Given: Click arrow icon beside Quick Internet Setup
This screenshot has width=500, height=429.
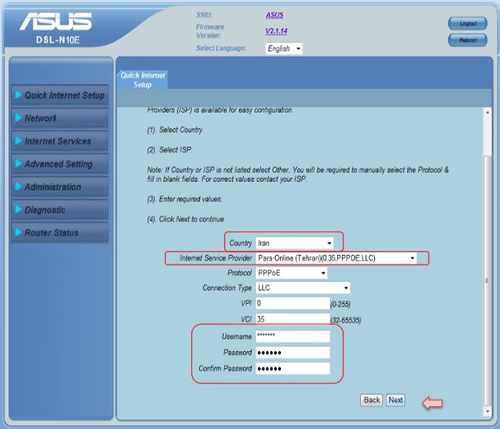Looking at the screenshot, I should click(18, 95).
